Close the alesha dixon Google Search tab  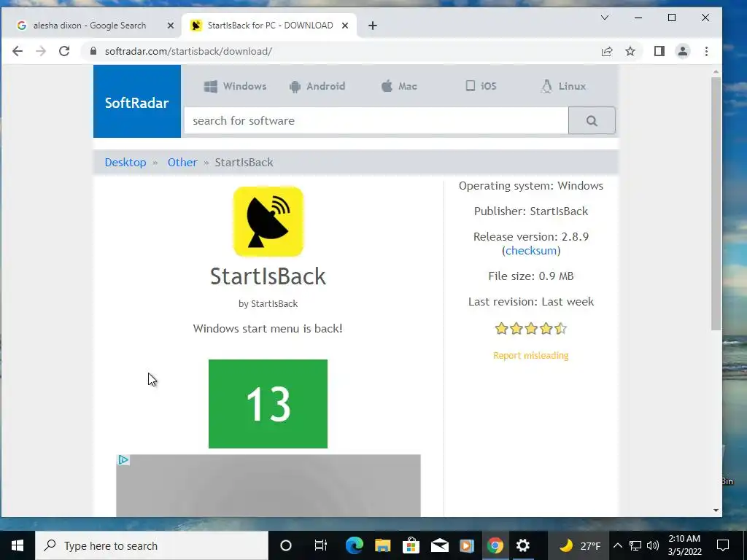point(171,26)
